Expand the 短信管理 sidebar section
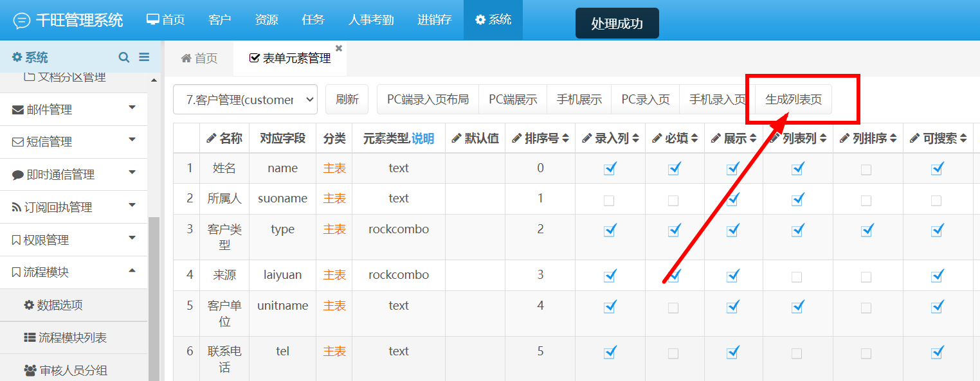This screenshot has width=980, height=381. [x=73, y=142]
